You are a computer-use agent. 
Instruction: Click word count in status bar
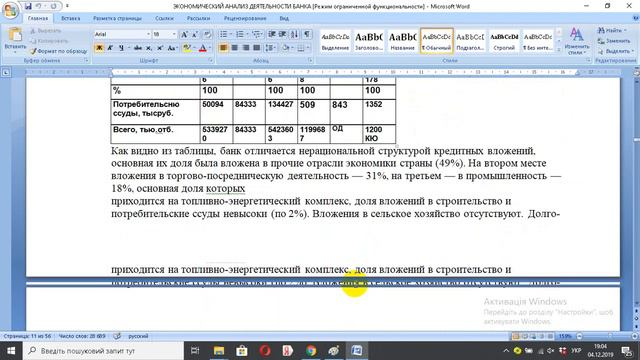pos(82,336)
